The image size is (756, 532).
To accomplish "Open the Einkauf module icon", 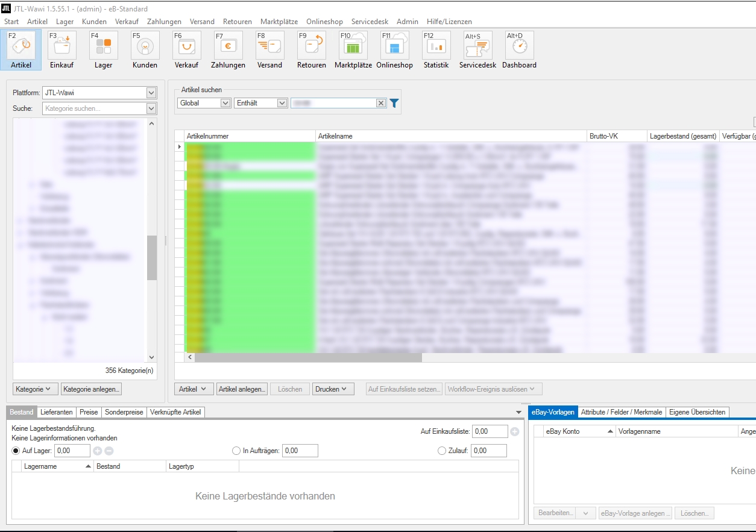I will pyautogui.click(x=62, y=46).
